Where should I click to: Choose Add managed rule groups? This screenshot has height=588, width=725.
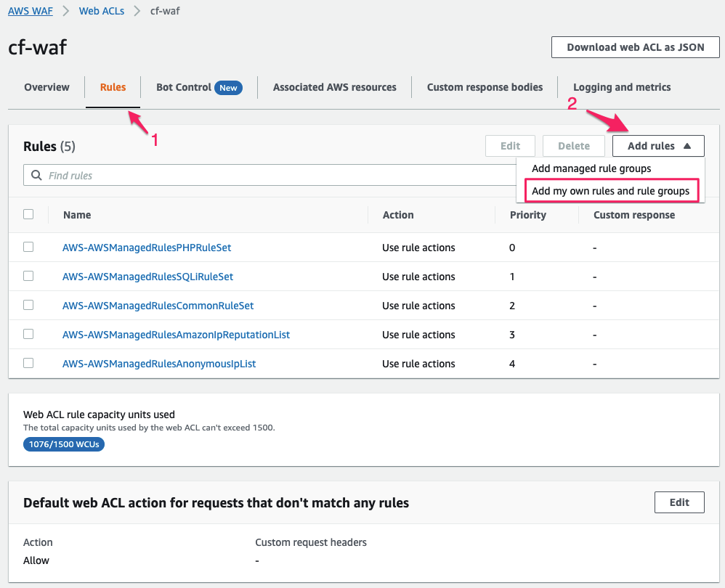(591, 168)
